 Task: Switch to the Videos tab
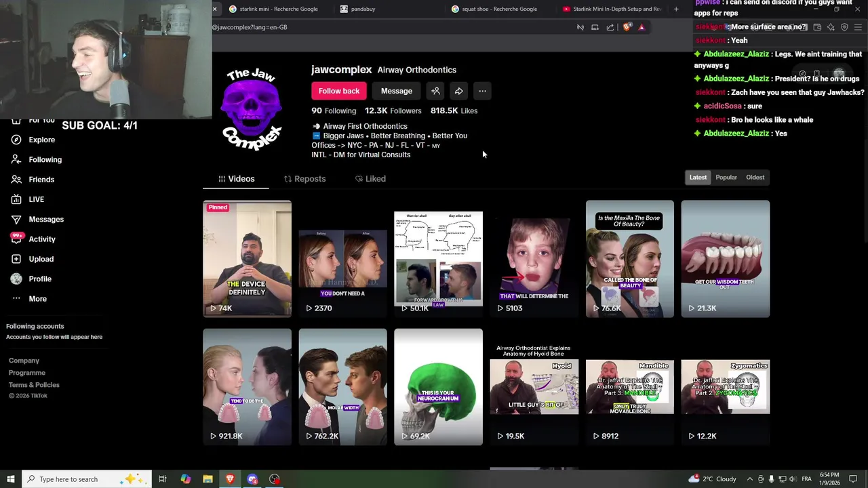point(236,179)
